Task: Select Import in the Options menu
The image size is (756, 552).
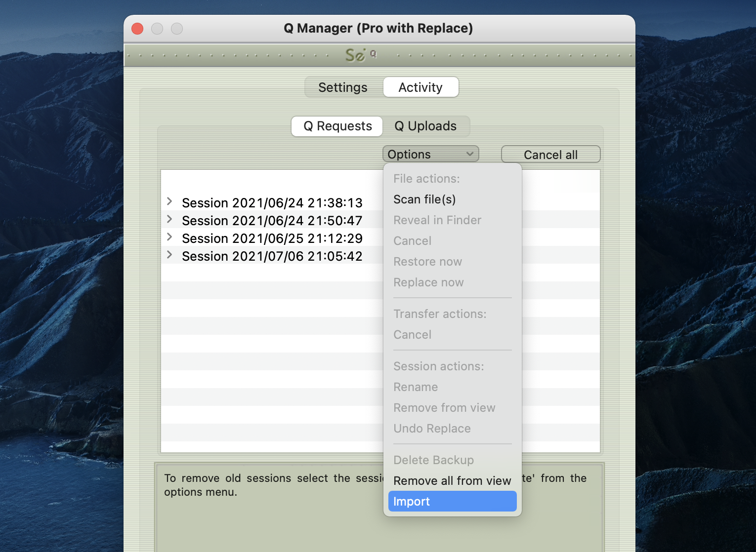Action: tap(452, 502)
